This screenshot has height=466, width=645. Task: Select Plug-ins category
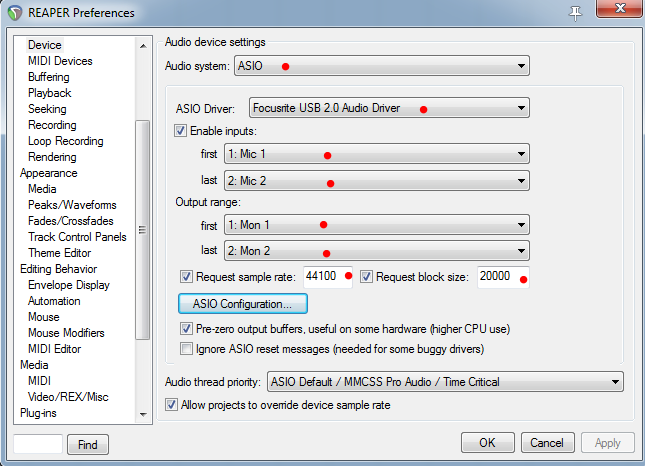pos(38,413)
